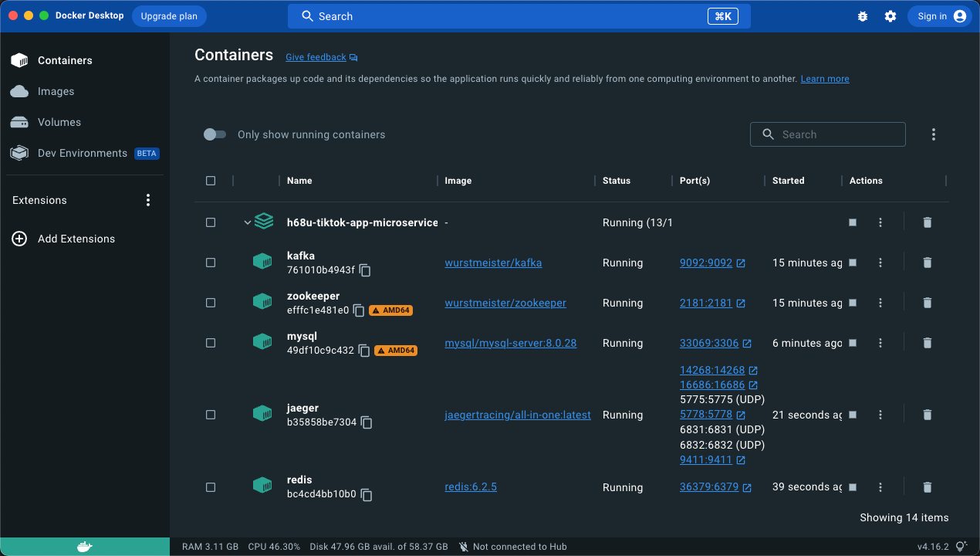Stop the h68u-tiktok-app-microservice stack
Viewport: 980px width, 556px height.
[853, 222]
